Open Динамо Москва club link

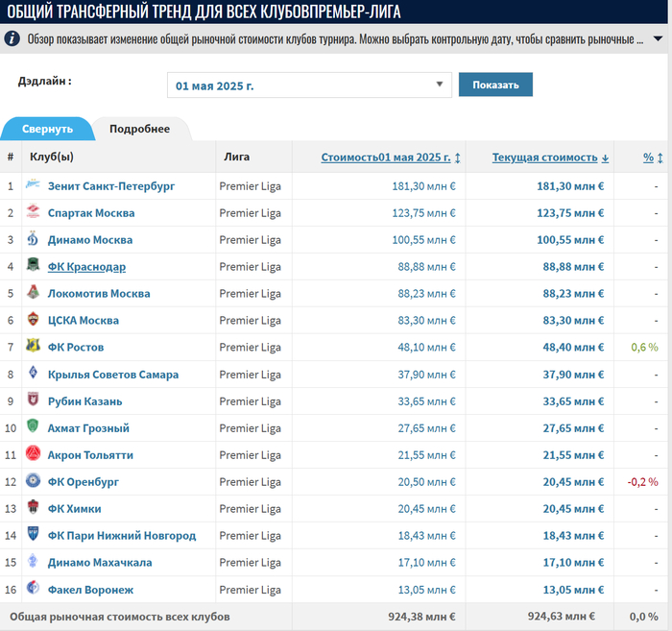90,240
